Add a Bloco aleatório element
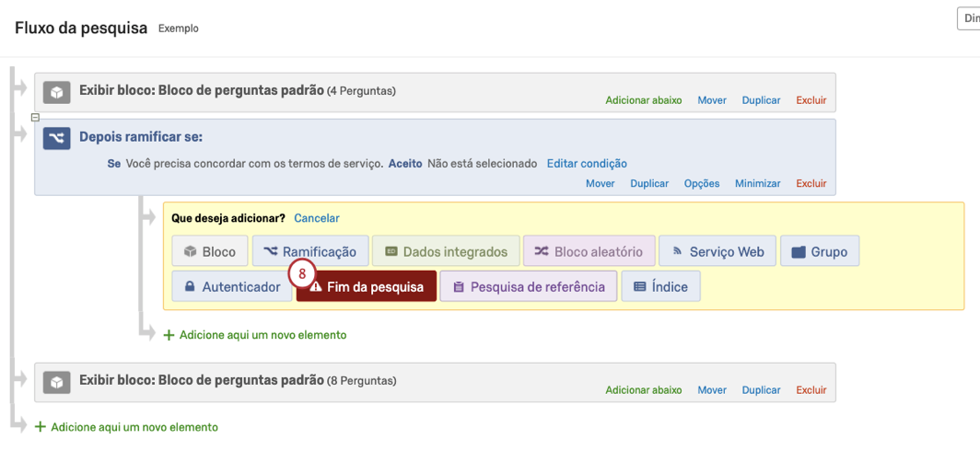Screen dimensions: 980x462 coord(589,252)
